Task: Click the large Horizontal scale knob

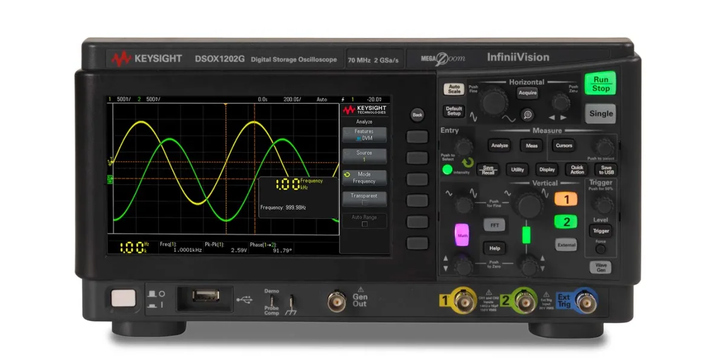Action: pos(495,101)
